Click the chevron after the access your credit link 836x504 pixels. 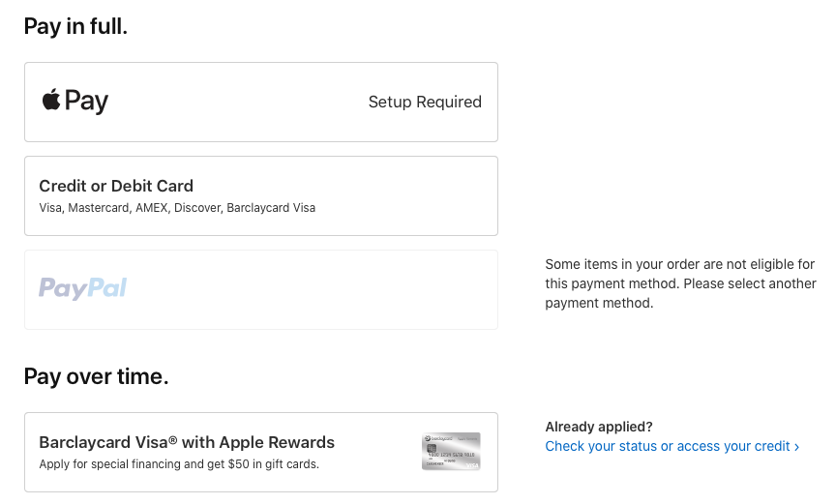click(796, 447)
